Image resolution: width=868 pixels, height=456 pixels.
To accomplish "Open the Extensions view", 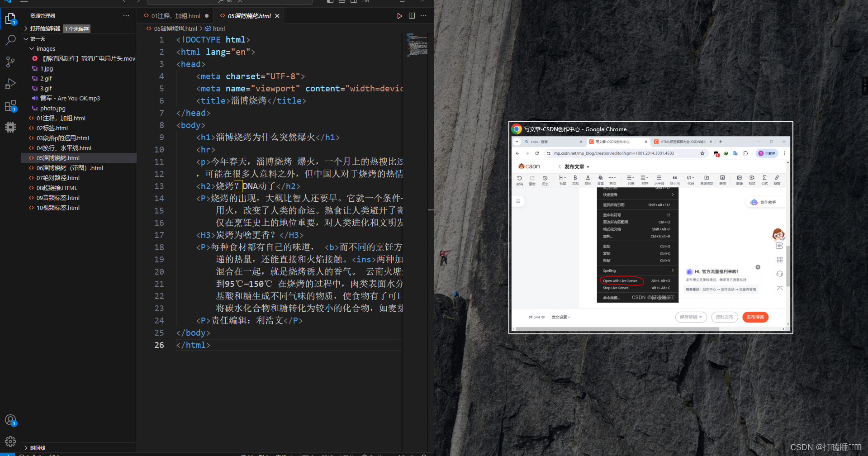I will pos(10,105).
